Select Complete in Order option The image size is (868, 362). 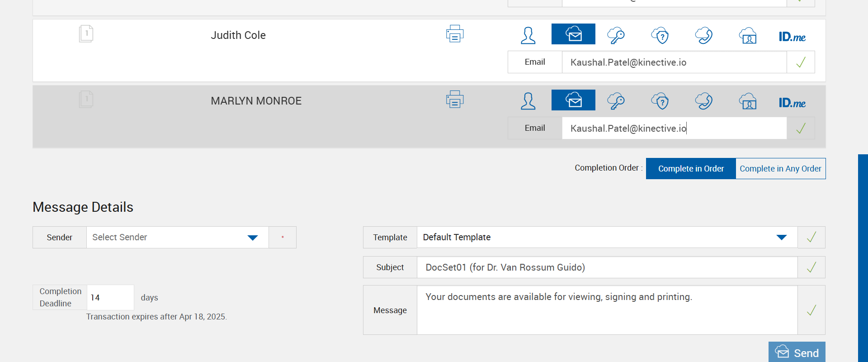[x=691, y=169]
